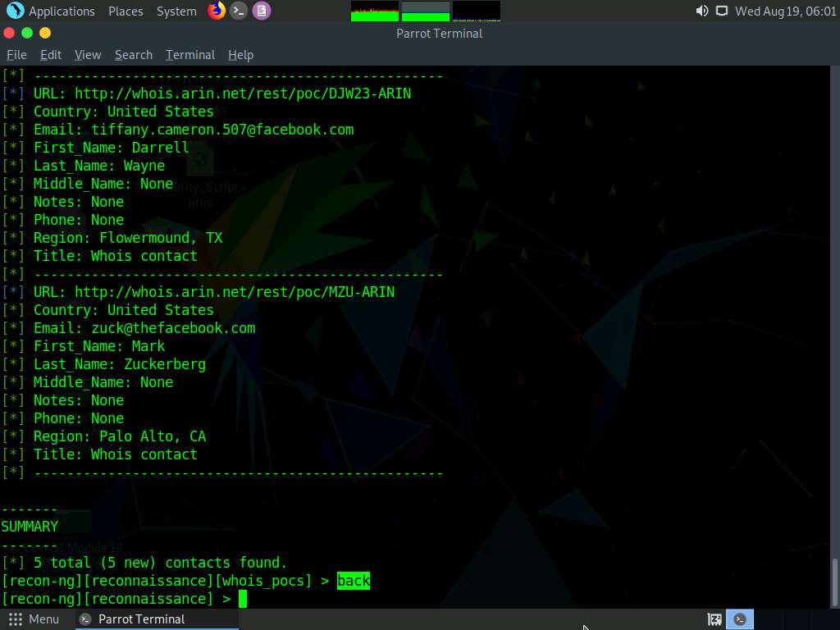Click the highlighted 'back' command
The height and width of the screenshot is (630, 840).
pyautogui.click(x=354, y=581)
